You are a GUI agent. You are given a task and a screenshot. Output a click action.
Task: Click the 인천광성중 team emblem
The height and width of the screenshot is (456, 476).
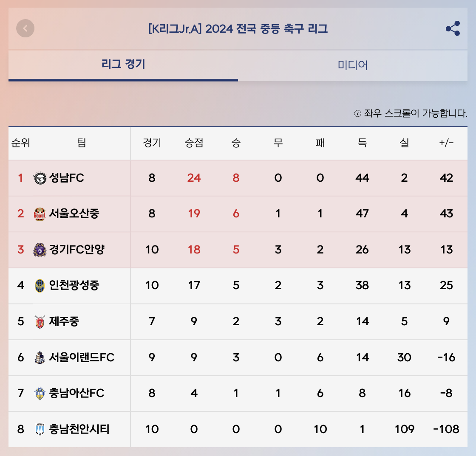pos(39,285)
